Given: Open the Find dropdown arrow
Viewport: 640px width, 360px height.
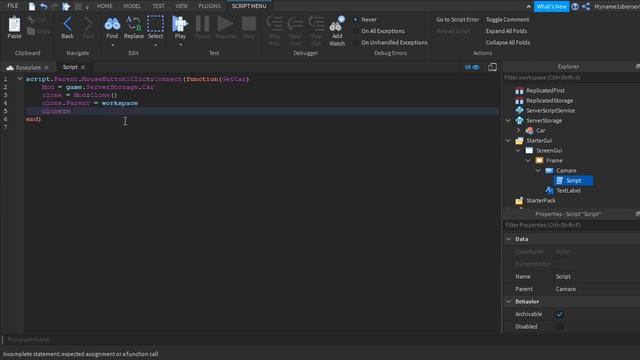Looking at the screenshot, I should pyautogui.click(x=112, y=45).
